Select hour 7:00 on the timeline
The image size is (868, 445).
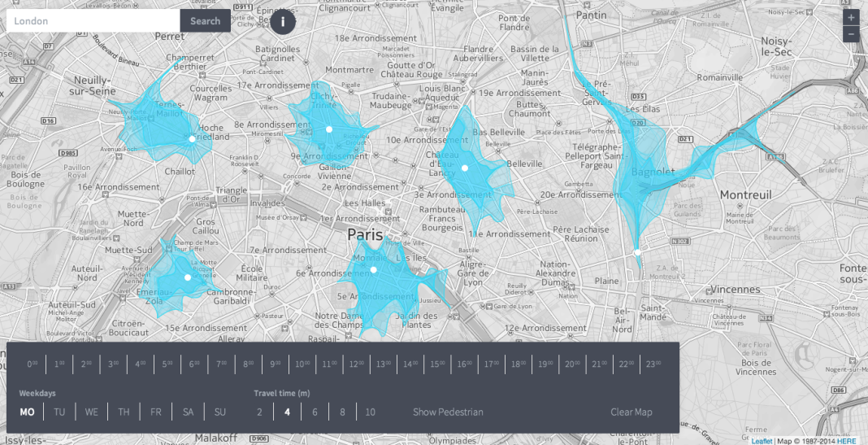coord(221,364)
